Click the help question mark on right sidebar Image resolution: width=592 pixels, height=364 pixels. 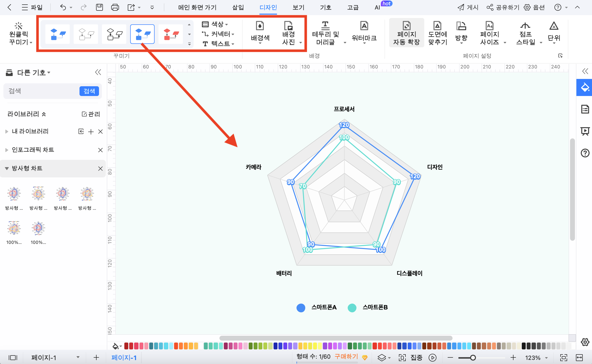pos(585,153)
